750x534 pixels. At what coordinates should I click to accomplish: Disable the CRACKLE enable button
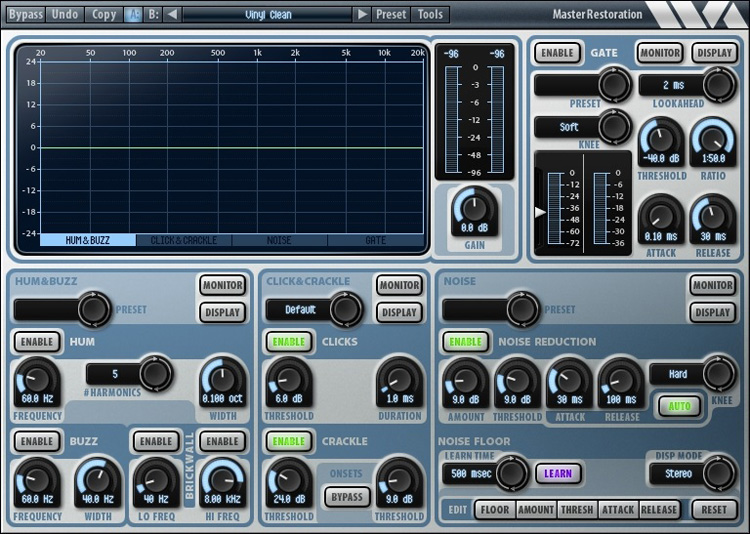tap(289, 441)
